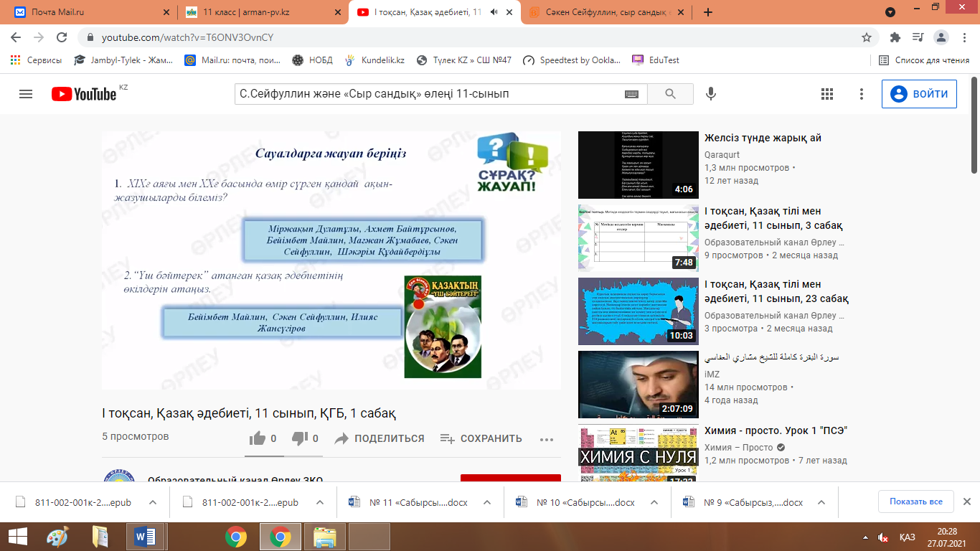This screenshot has width=980, height=551.
Task: Expand options for second epub download
Action: coord(319,502)
